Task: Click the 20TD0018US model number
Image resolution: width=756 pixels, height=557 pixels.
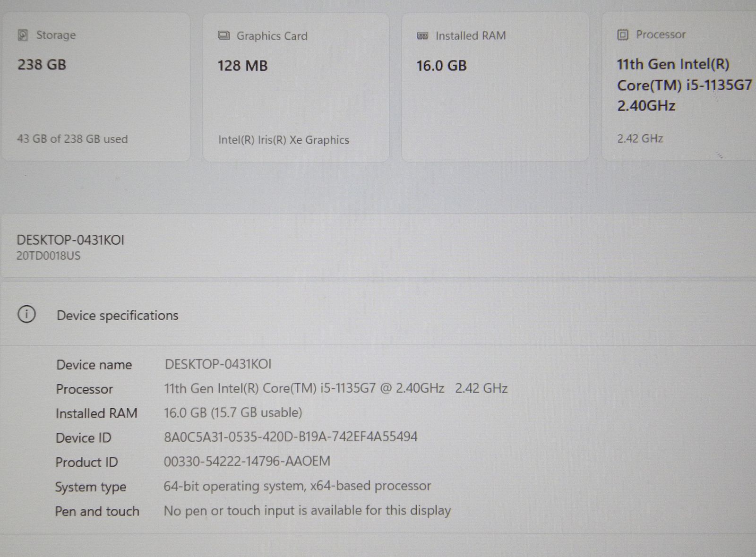Action: 49,256
